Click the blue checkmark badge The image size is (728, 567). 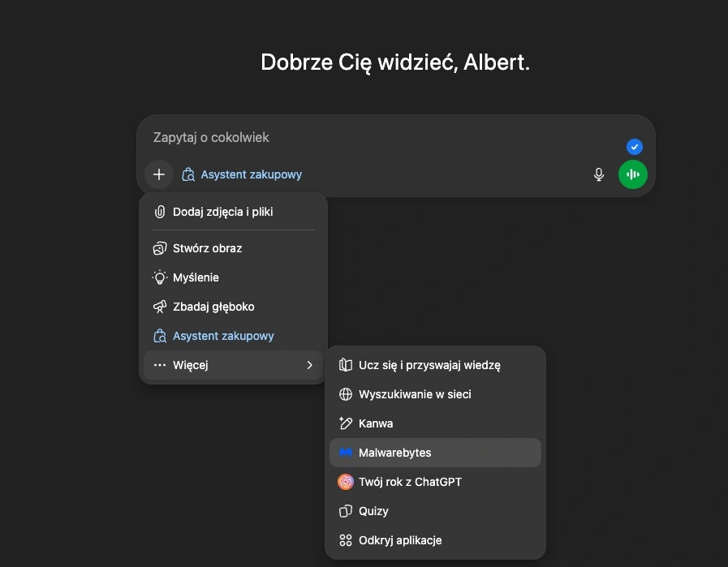coord(635,147)
